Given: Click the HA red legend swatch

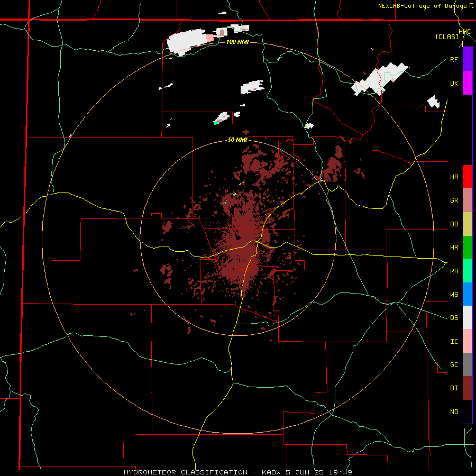Looking at the screenshot, I should (467, 177).
